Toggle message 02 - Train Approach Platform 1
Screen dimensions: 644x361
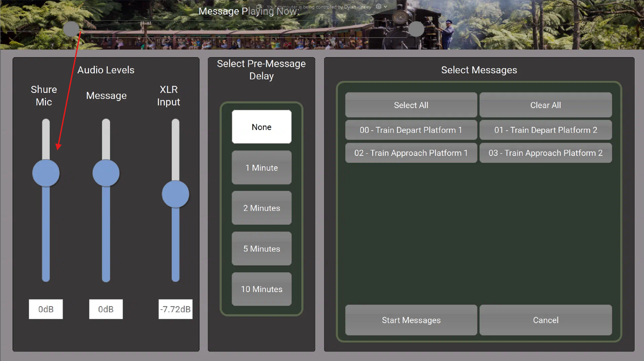click(x=411, y=153)
